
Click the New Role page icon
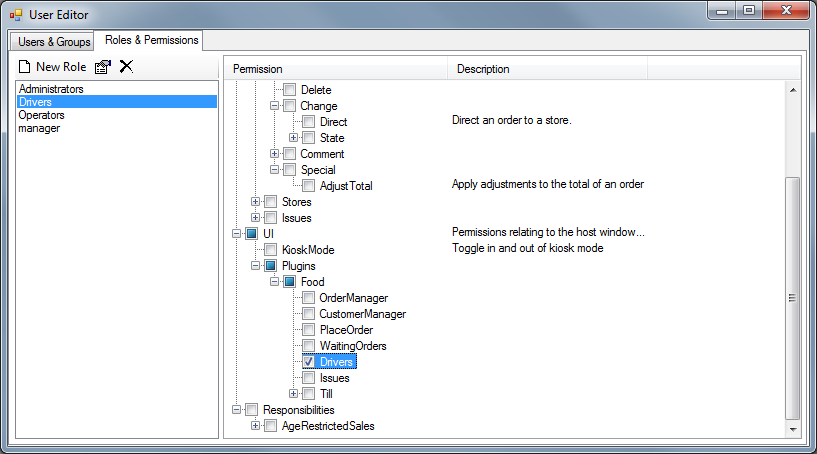pos(25,67)
